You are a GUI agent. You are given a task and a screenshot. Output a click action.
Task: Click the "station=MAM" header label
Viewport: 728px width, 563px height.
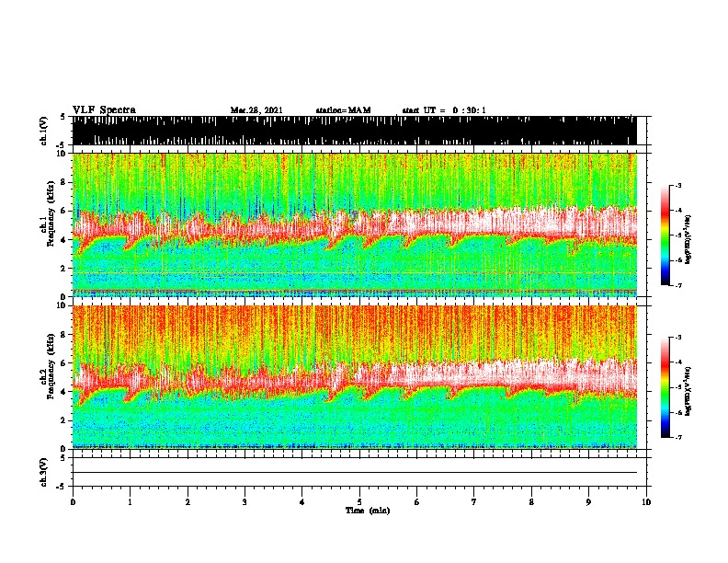click(344, 110)
